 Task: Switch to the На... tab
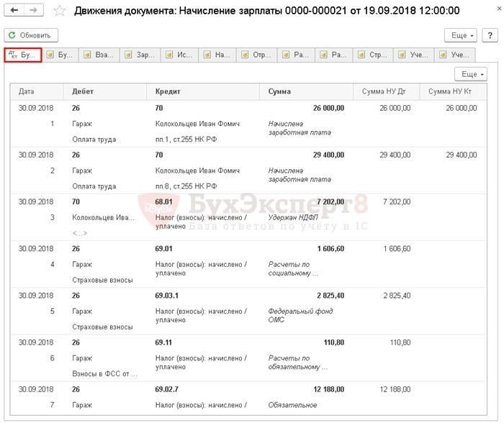point(217,55)
